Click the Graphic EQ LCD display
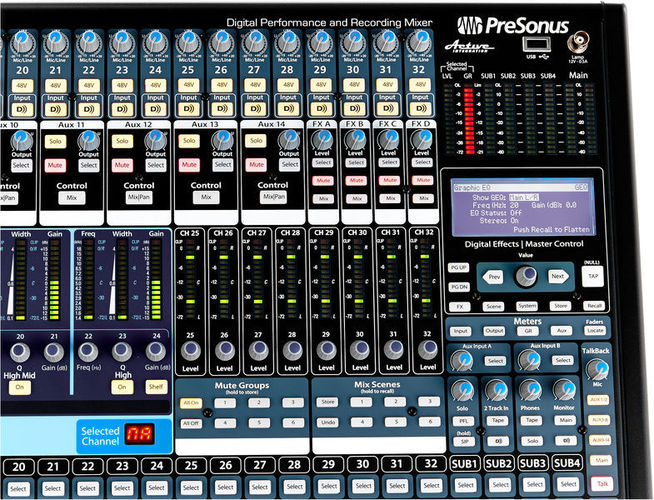The image size is (654, 500). tap(522, 207)
